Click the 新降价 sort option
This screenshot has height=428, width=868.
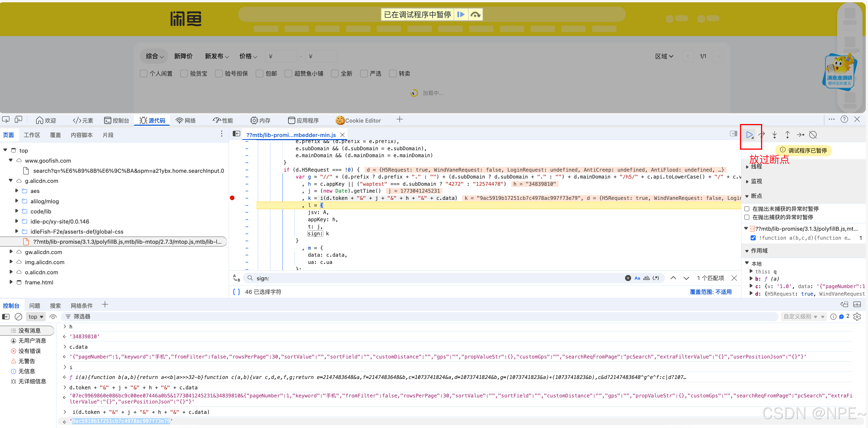[183, 56]
